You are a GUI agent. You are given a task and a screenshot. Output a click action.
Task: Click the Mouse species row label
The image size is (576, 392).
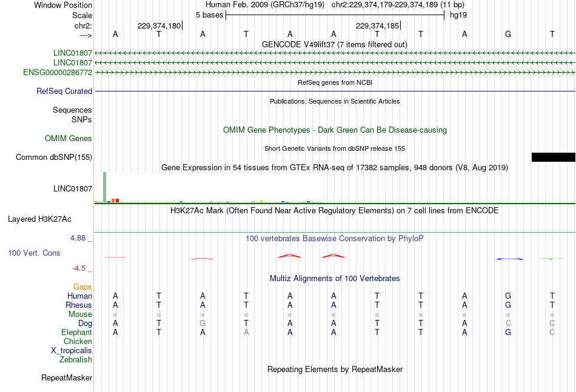click(x=80, y=314)
